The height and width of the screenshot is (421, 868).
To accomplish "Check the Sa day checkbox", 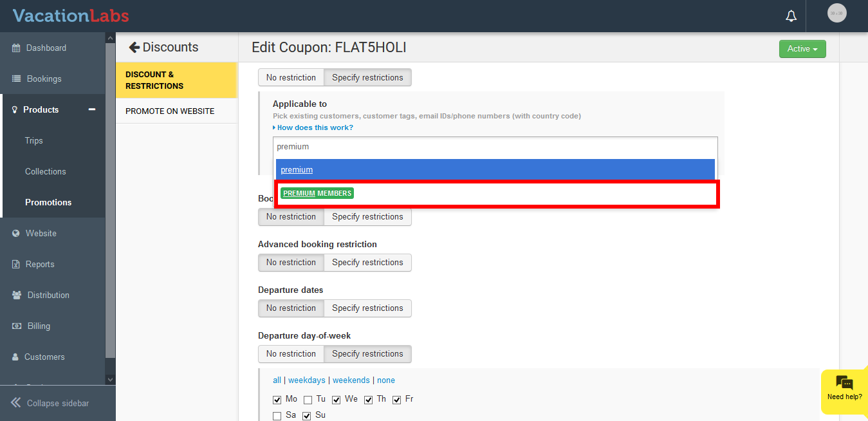I will pos(277,416).
